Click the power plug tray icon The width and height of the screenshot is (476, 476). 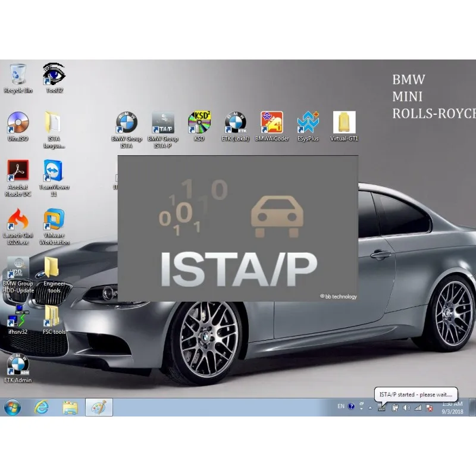(x=394, y=408)
